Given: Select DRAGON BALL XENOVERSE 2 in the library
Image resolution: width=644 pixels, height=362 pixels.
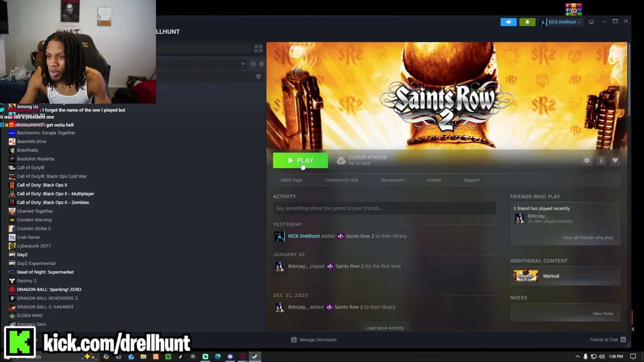Looking at the screenshot, I should tap(47, 298).
